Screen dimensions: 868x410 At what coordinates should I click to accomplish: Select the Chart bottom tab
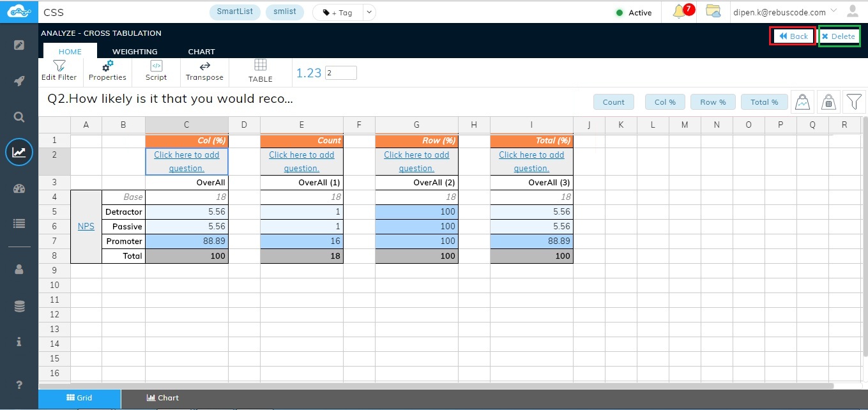pos(162,398)
